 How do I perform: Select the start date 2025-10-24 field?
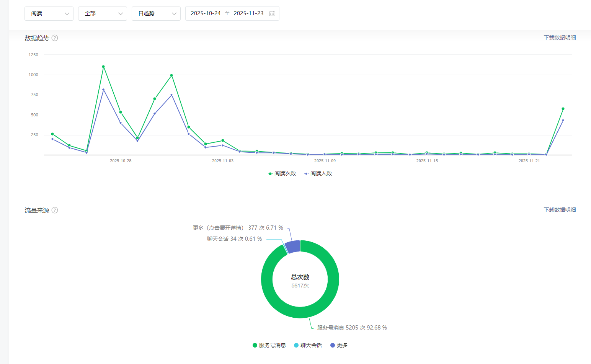(x=206, y=13)
